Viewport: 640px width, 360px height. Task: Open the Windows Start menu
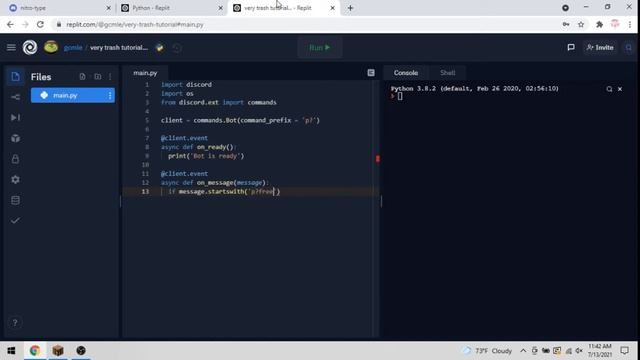pyautogui.click(x=11, y=351)
